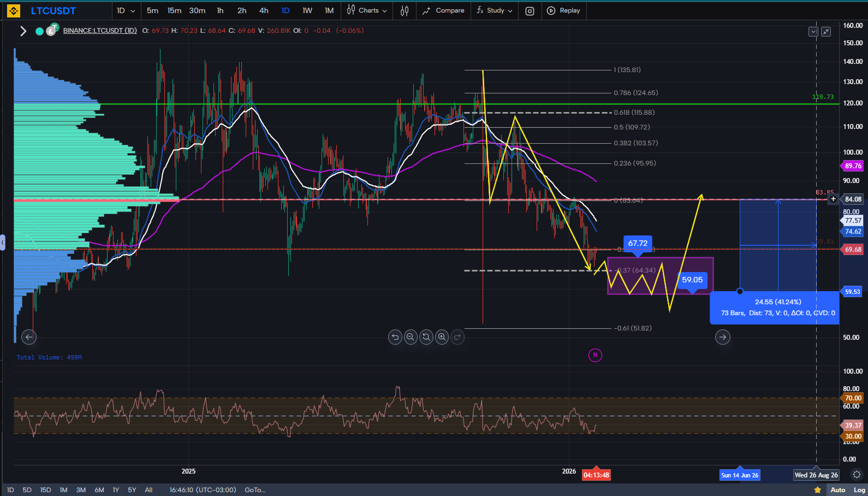Expand the Charts type dropdown
This screenshot has width=868, height=496.
(367, 10)
